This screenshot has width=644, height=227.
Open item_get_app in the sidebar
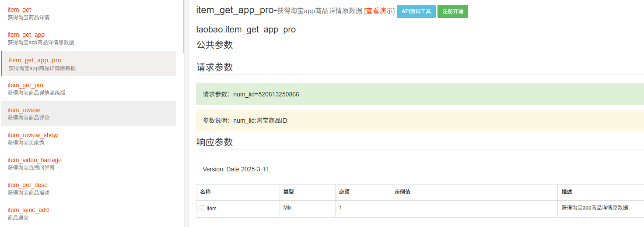pos(26,35)
